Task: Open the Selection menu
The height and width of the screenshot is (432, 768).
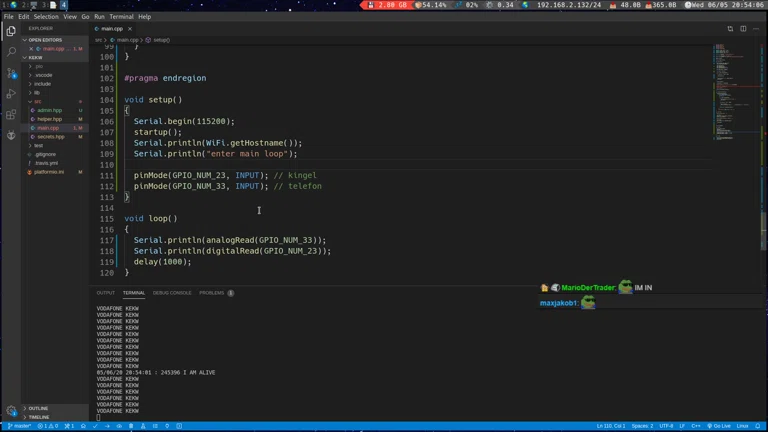Action: click(46, 17)
